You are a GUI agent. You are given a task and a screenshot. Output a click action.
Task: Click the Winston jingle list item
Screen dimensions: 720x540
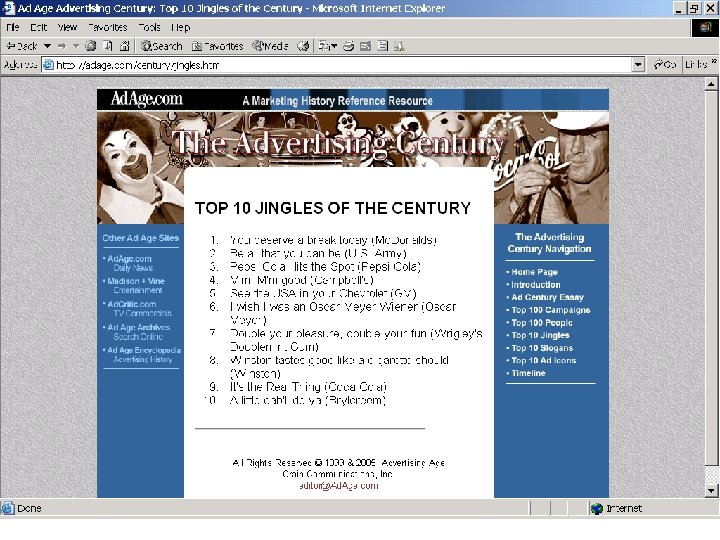pos(339,367)
